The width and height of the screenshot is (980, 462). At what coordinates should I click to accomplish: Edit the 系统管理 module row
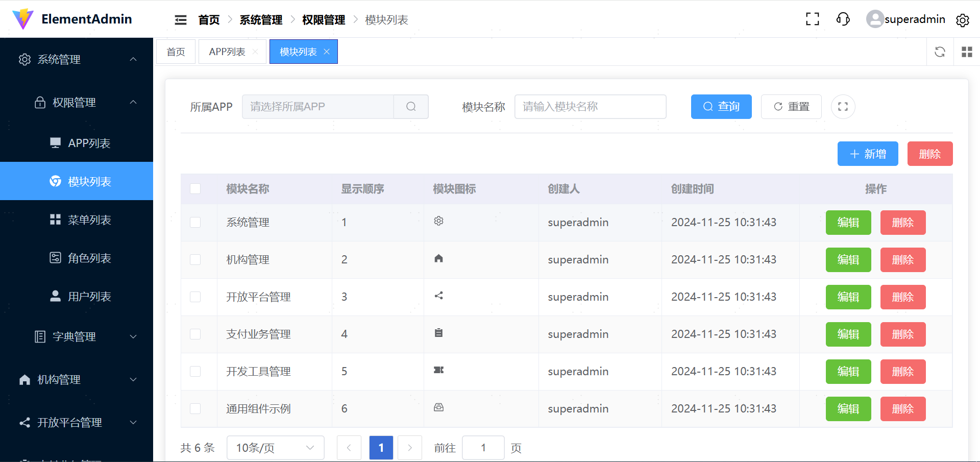coord(848,223)
